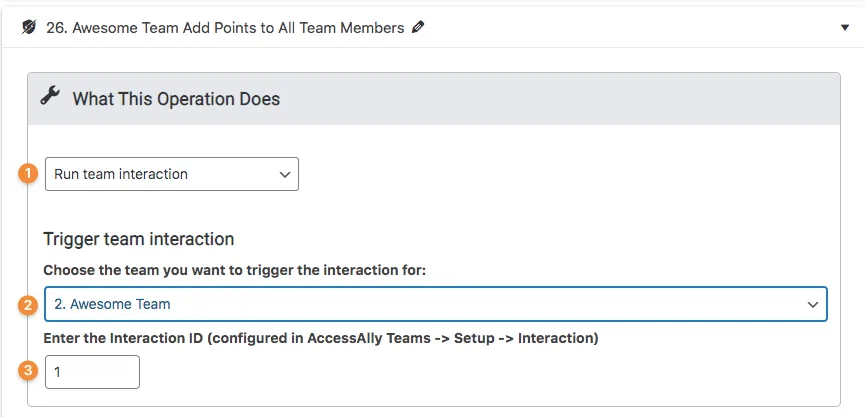Click the What This Operation Does header
Screen dimensions: 865x417
click(177, 99)
